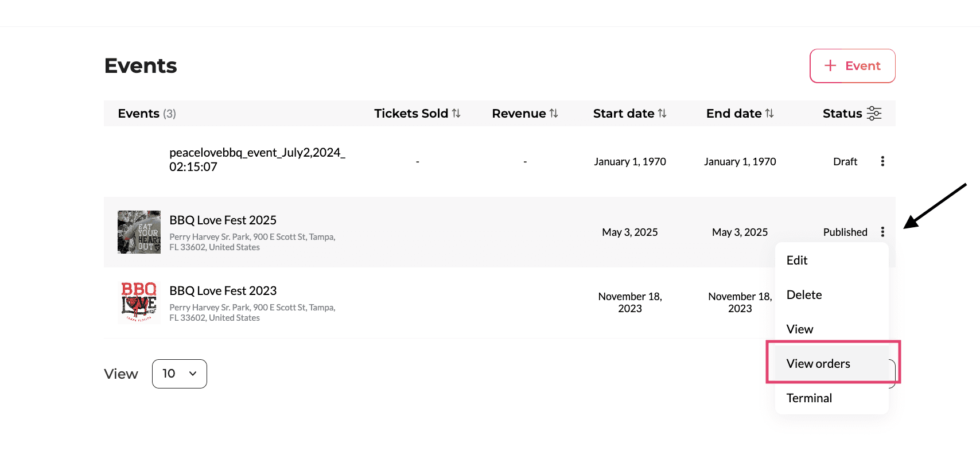
Task: Sort by Revenue using arrows icon
Action: point(554,114)
